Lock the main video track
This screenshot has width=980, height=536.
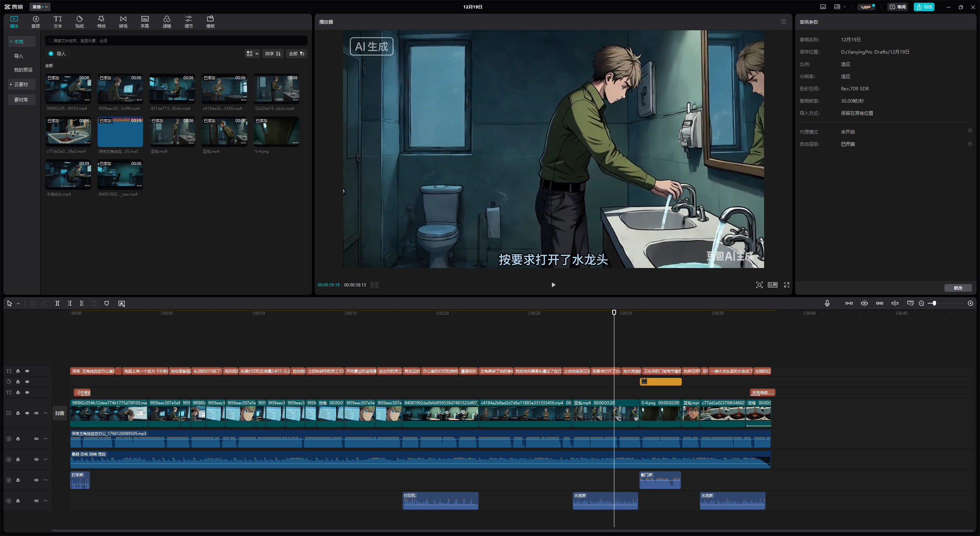click(18, 413)
